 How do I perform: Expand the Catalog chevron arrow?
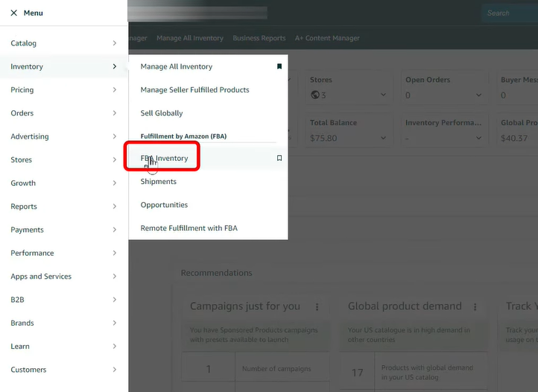tap(115, 43)
